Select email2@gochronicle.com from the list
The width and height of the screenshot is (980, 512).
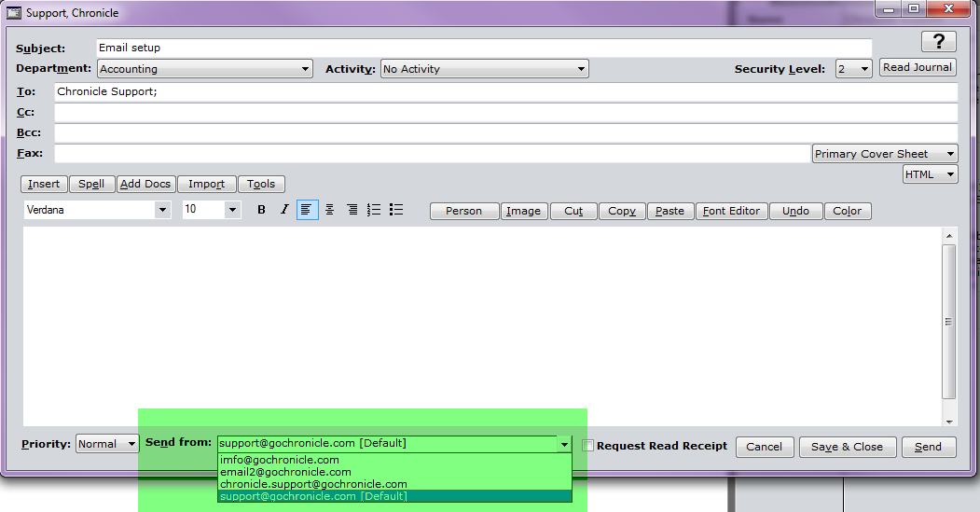tap(394, 472)
